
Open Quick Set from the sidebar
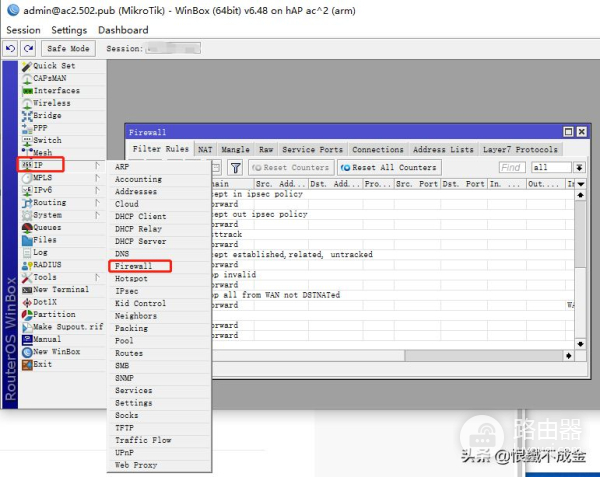(x=53, y=66)
